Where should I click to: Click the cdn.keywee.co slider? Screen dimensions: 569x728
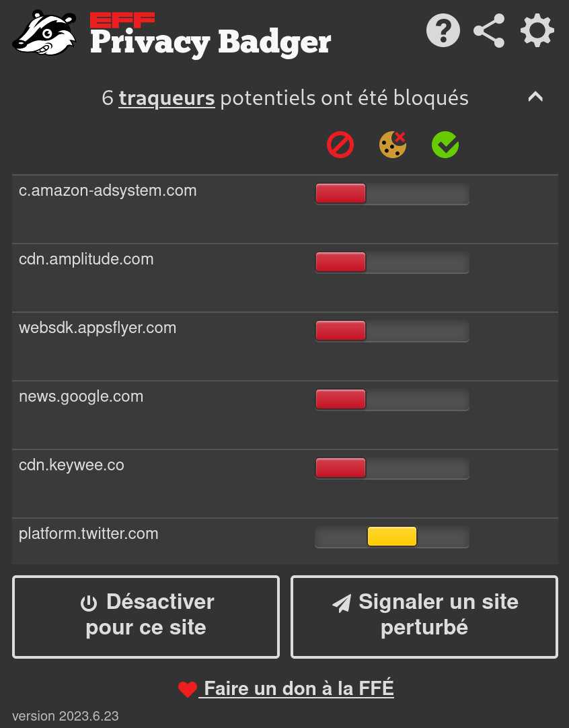pos(392,468)
